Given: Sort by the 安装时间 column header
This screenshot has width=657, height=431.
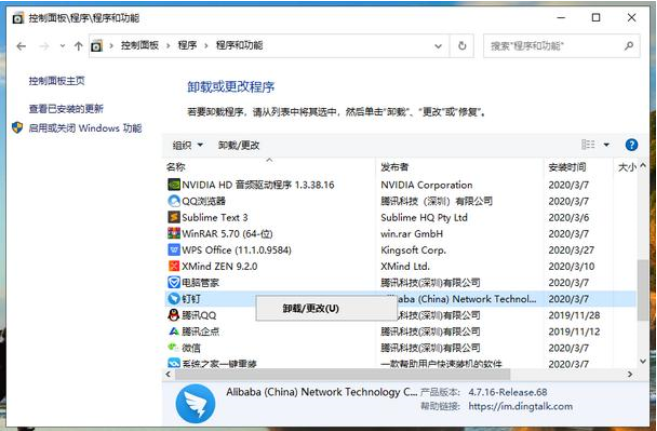Looking at the screenshot, I should click(579, 167).
